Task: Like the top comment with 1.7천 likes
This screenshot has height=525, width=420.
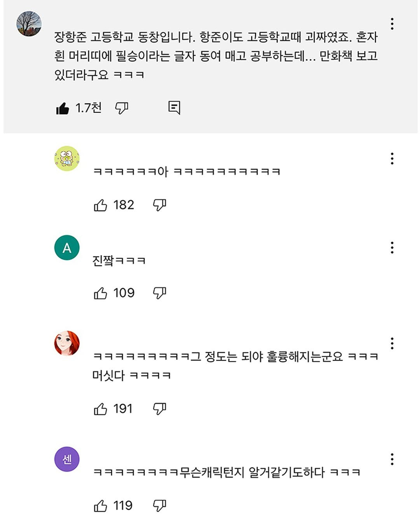Action: pos(62,108)
